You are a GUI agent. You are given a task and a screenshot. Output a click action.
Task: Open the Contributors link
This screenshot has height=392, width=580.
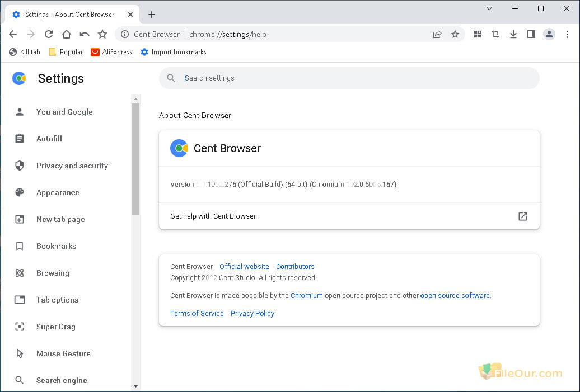295,266
